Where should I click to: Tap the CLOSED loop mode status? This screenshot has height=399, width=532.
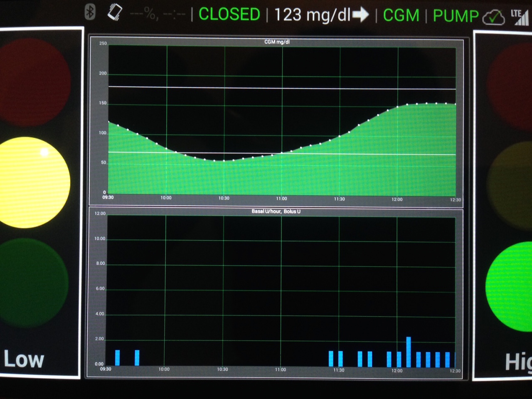pos(229,15)
